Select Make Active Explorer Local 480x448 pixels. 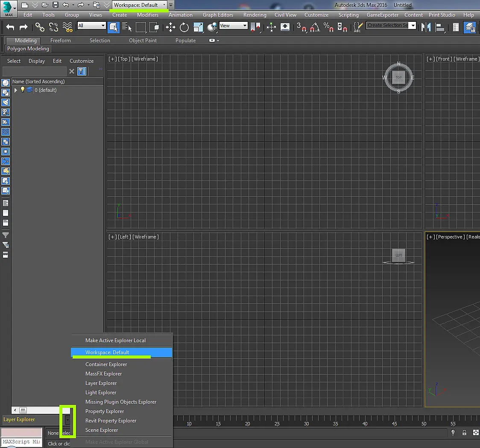[x=115, y=340]
